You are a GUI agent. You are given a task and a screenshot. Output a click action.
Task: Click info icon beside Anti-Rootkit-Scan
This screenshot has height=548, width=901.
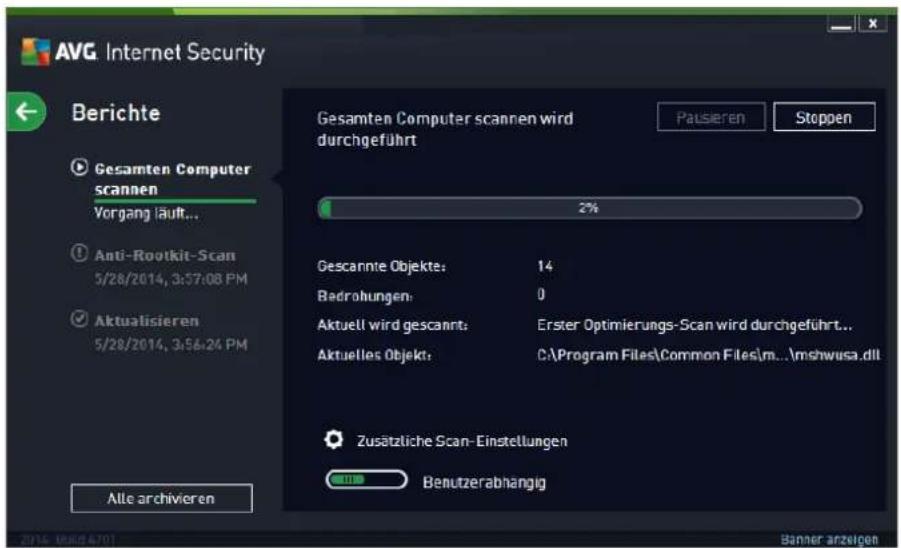(79, 253)
